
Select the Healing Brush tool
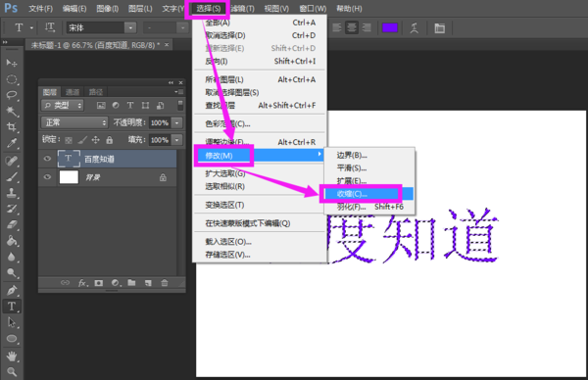click(12, 162)
